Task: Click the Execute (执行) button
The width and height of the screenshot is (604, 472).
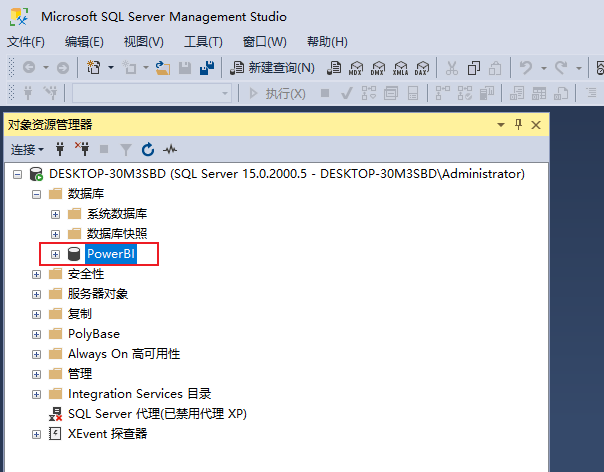Action: click(x=277, y=93)
